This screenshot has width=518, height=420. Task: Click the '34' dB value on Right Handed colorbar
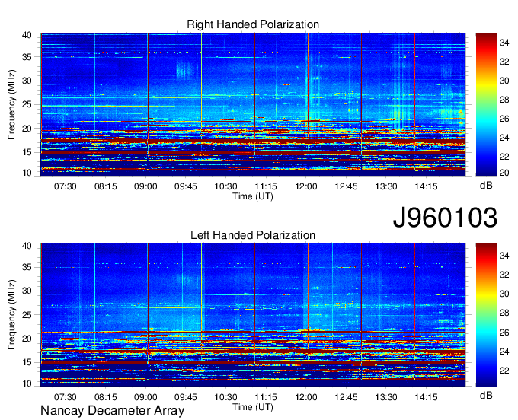[x=504, y=43]
